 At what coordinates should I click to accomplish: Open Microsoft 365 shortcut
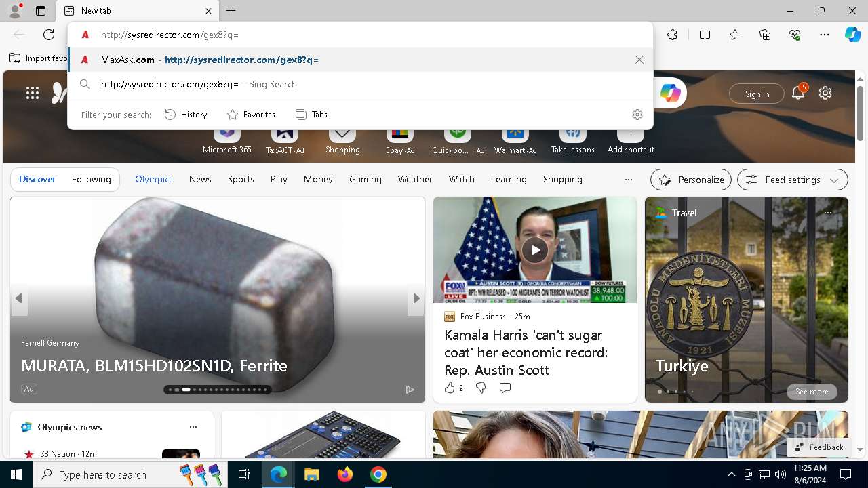click(227, 141)
